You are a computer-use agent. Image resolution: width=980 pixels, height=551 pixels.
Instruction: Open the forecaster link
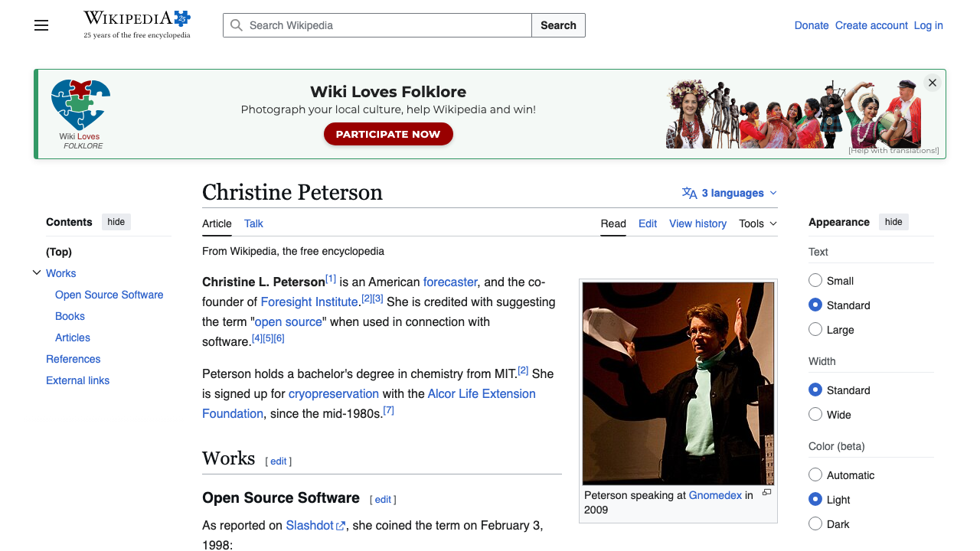pos(450,282)
